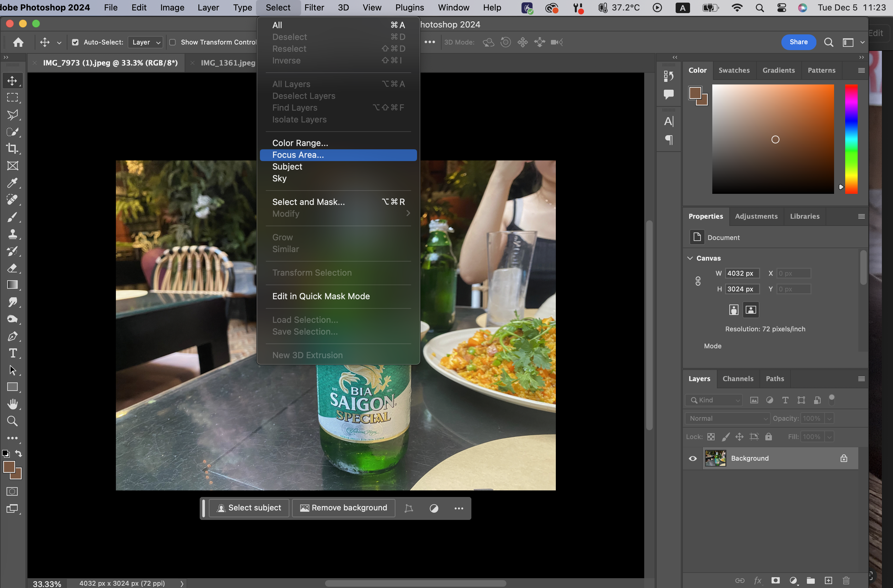Screen dimensions: 893x588
Task: Collapse the Canvas section
Action: coord(690,258)
